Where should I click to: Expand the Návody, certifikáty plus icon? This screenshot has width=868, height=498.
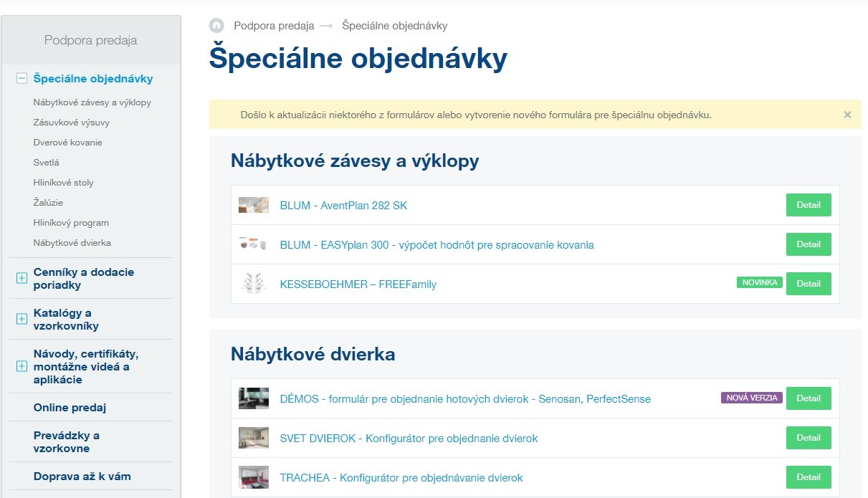(22, 366)
